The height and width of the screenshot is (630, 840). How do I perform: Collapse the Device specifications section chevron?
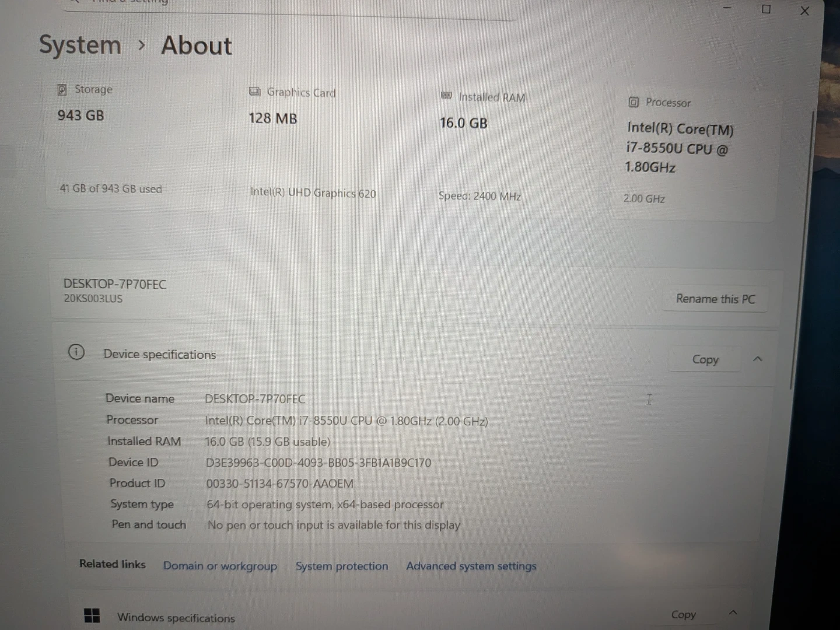click(757, 359)
